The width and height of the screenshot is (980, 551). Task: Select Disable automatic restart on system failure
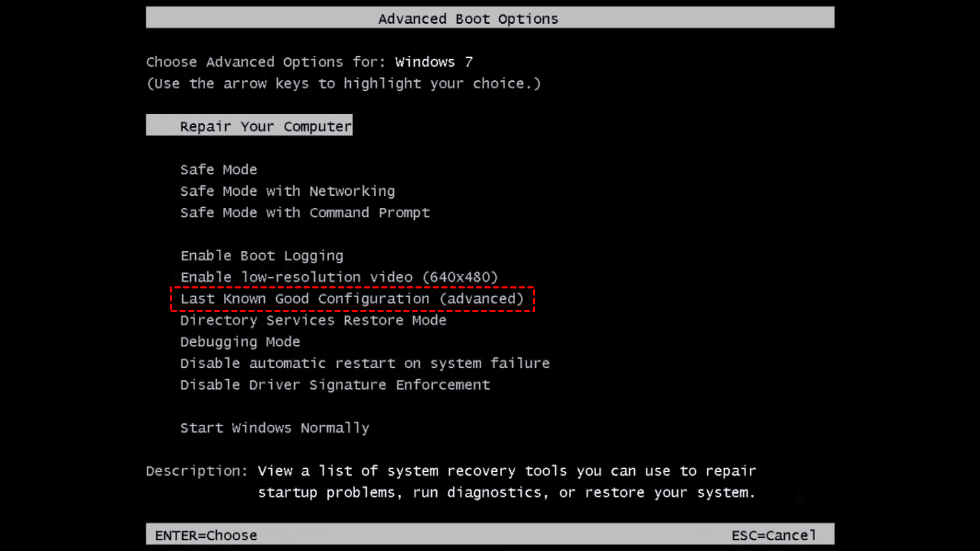[364, 364]
